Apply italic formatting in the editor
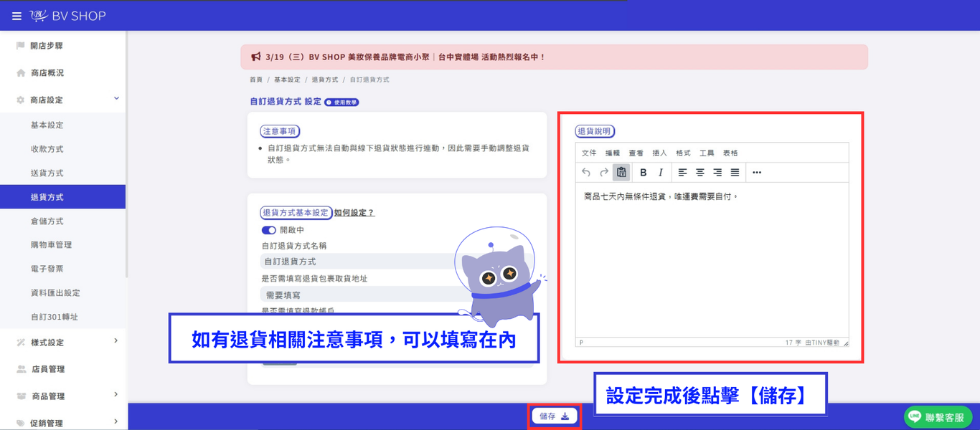The width and height of the screenshot is (980, 430). [661, 172]
